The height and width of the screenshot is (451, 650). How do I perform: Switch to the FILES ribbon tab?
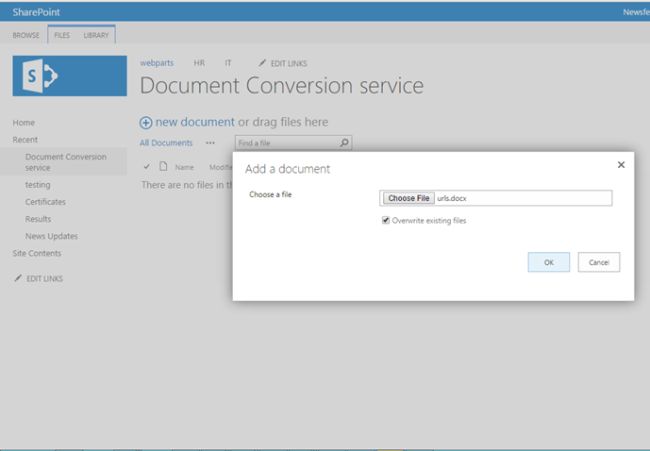click(x=62, y=35)
